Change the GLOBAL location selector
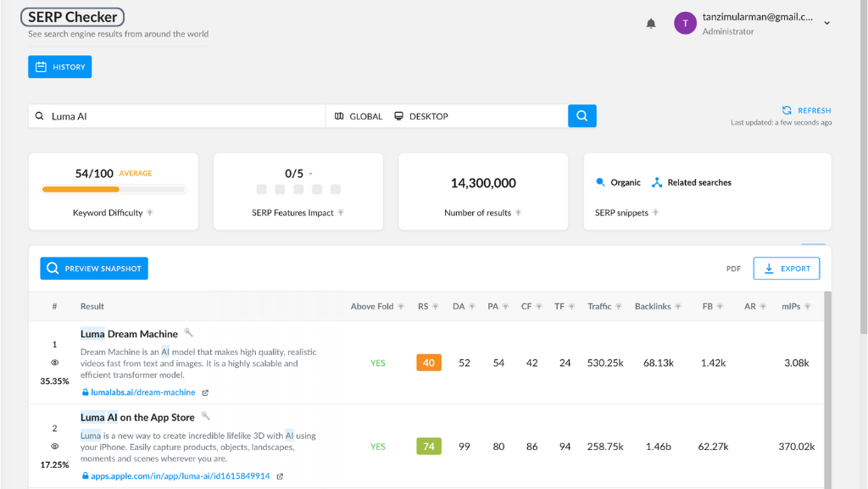868x489 pixels. pos(359,116)
